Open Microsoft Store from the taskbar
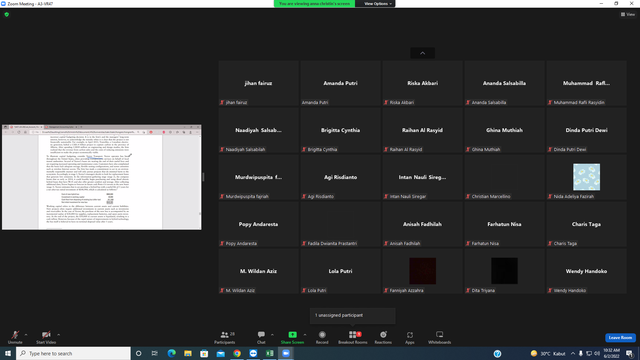Viewport: 640px width, 360px height. point(204,353)
